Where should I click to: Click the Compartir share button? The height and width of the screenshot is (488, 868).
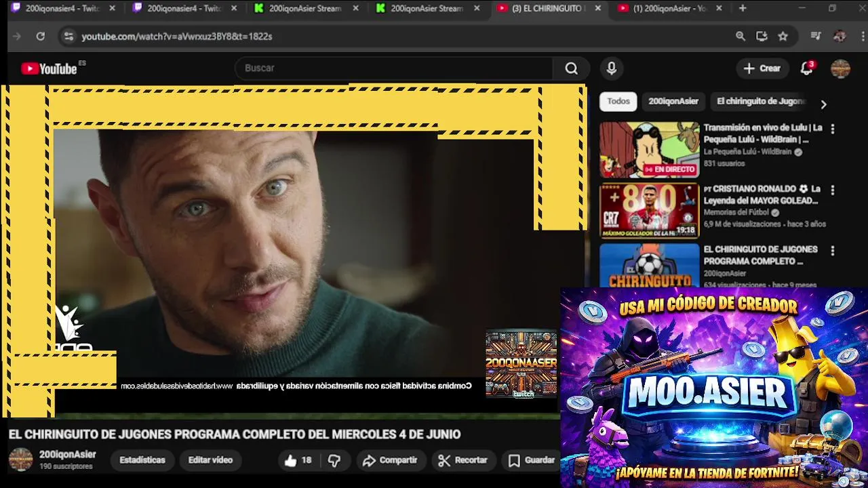(390, 460)
